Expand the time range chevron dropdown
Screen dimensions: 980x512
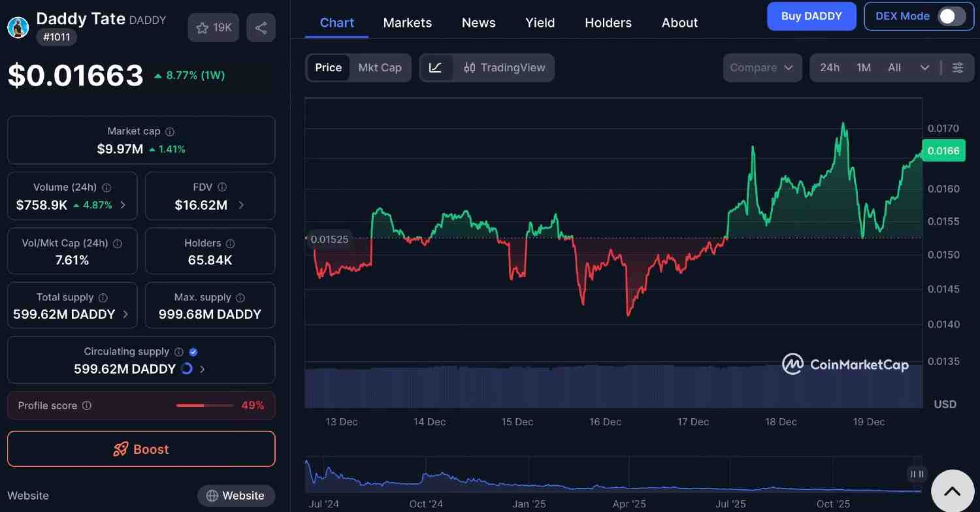[924, 67]
